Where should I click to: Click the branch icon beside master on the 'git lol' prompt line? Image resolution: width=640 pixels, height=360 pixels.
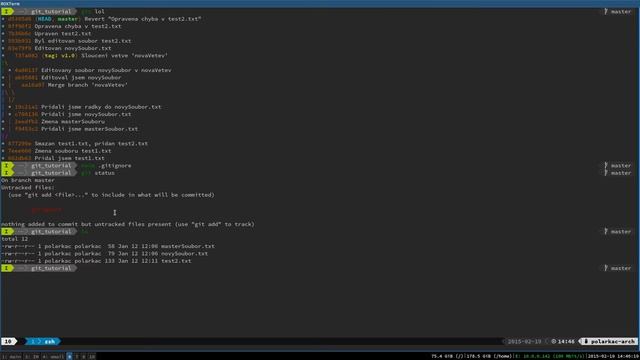click(606, 11)
